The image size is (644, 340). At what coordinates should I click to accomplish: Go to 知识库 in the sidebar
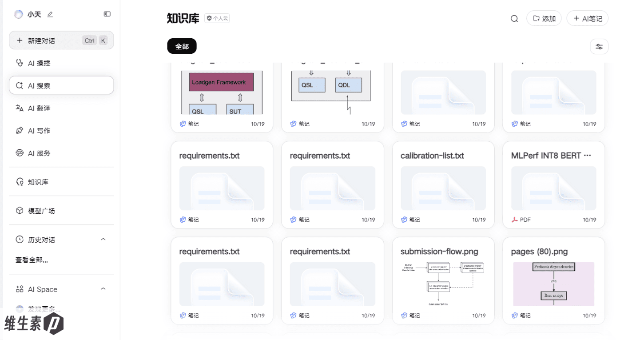[x=61, y=182]
